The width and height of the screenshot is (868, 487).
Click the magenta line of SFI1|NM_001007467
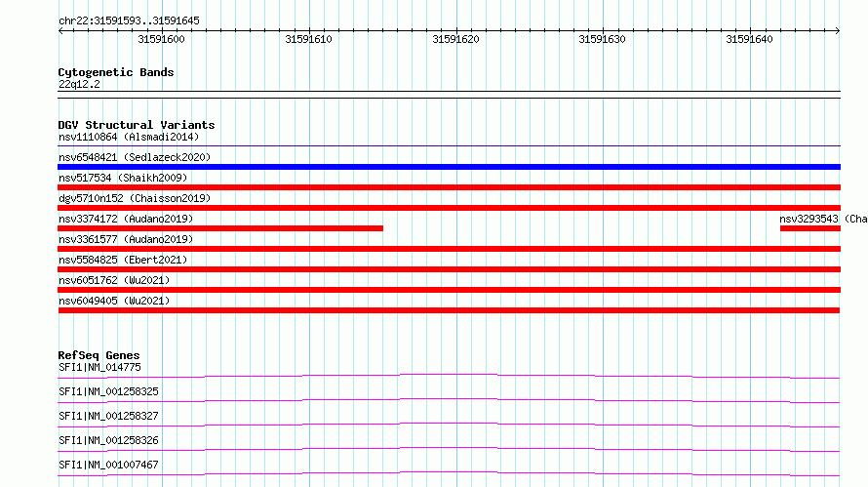pyautogui.click(x=449, y=473)
